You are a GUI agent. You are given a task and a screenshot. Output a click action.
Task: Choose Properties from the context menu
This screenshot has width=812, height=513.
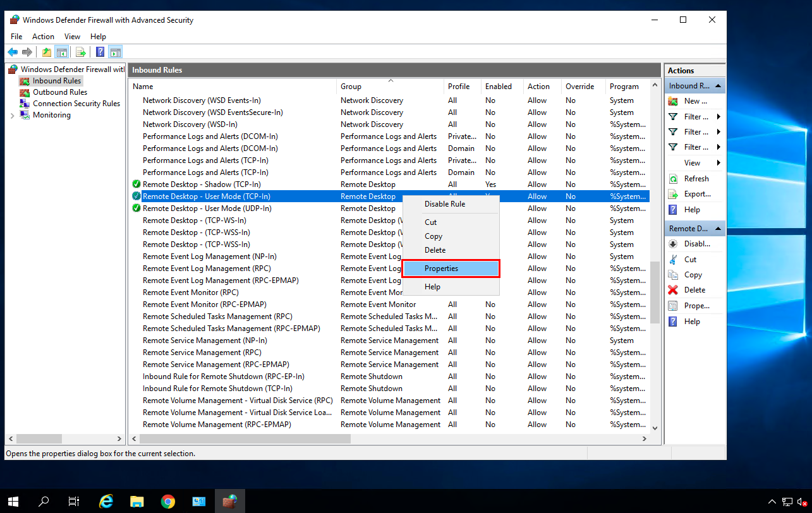(x=451, y=269)
